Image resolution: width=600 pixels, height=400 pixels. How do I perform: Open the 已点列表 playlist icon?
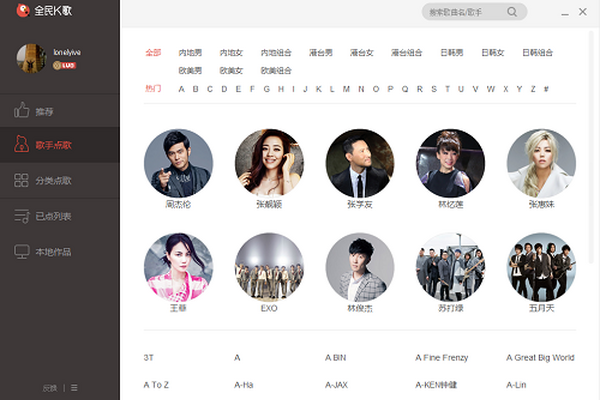(x=22, y=216)
